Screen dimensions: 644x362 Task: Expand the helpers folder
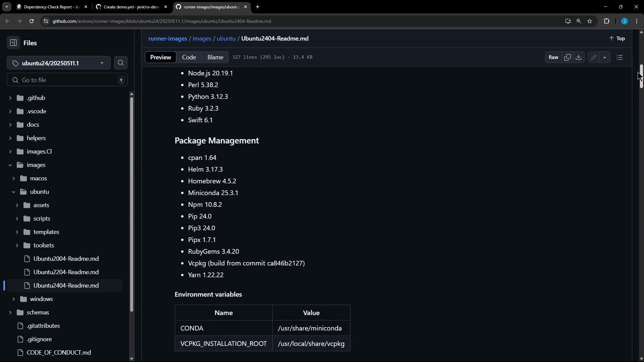pos(10,138)
